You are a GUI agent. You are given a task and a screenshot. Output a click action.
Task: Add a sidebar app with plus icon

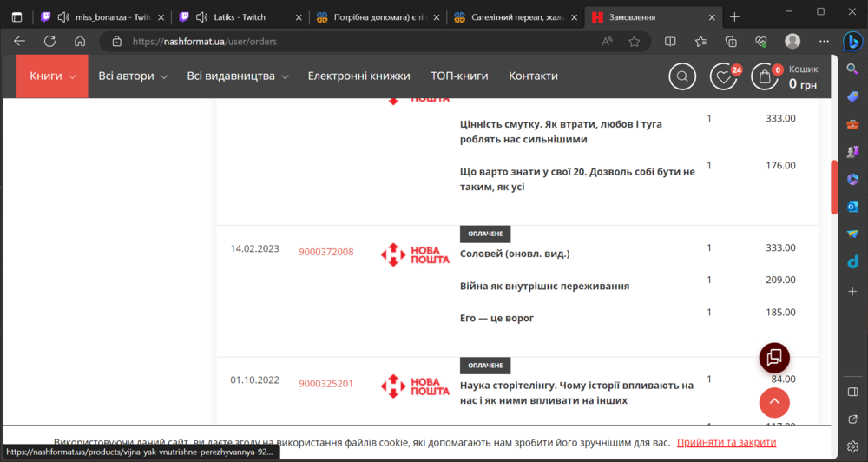click(x=852, y=292)
